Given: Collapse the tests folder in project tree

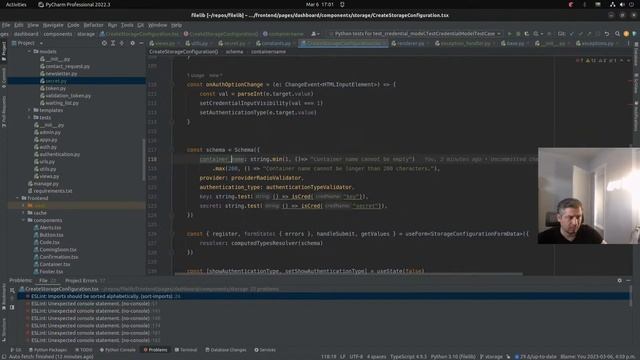Looking at the screenshot, I should (x=29, y=118).
